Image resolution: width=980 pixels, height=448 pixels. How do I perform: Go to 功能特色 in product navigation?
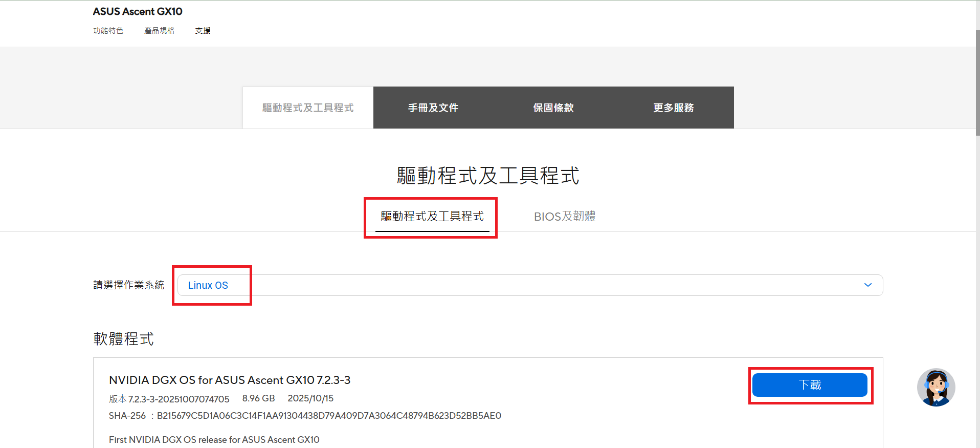108,31
